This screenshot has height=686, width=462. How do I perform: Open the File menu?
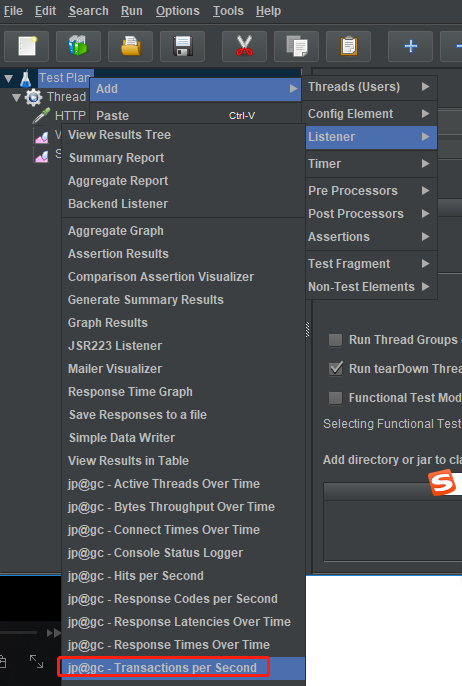point(13,11)
